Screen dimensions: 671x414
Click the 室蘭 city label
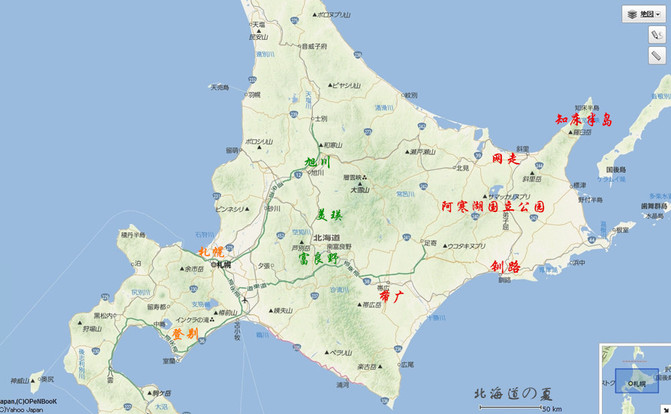click(169, 361)
